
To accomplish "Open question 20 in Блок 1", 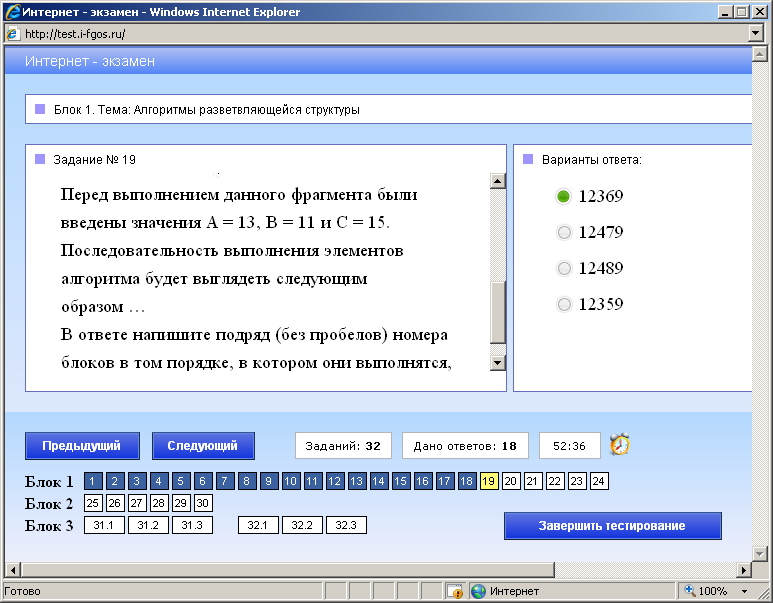I will 511,481.
